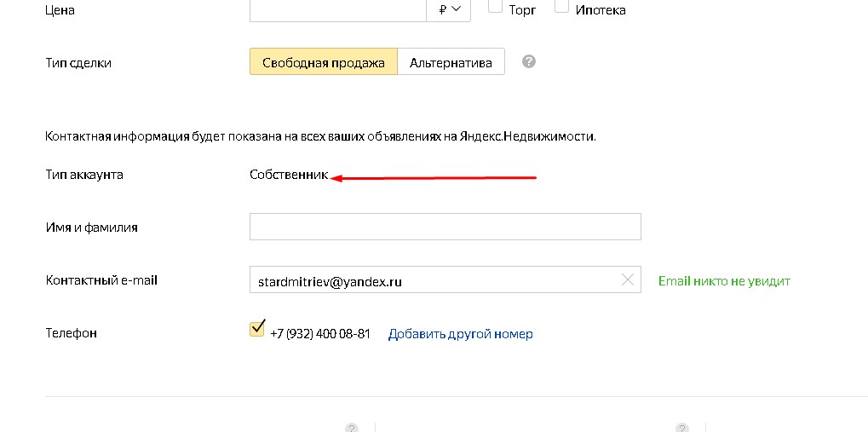Click the green Email никто не увидит note
Image resolution: width=868 pixels, height=432 pixels.
[724, 281]
